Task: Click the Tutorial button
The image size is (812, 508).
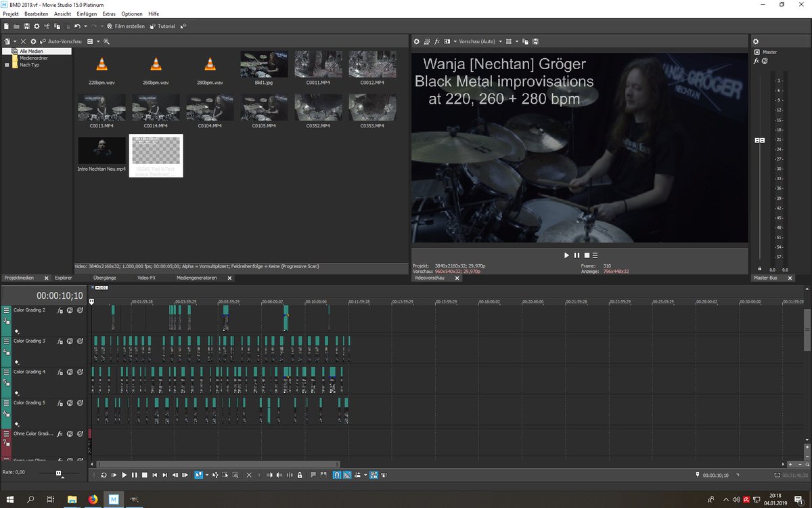Action: click(x=162, y=26)
